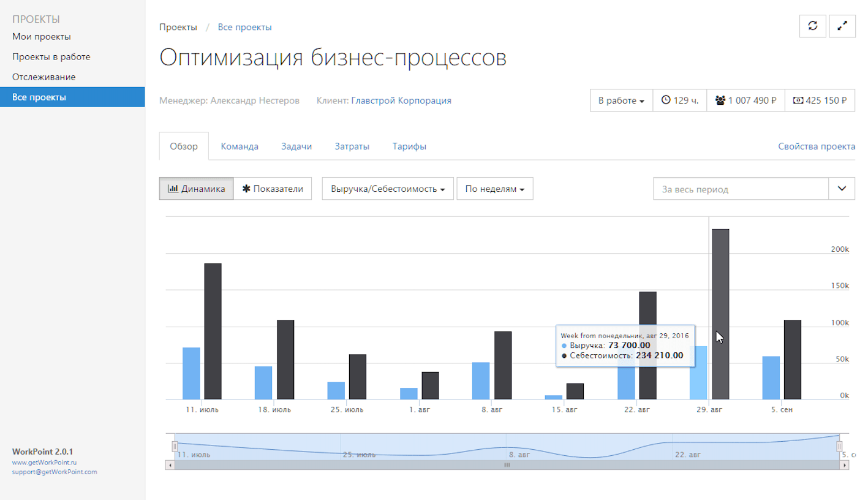The height and width of the screenshot is (500, 868).
Task: Click the money 425 150 ₽ button
Action: click(820, 100)
